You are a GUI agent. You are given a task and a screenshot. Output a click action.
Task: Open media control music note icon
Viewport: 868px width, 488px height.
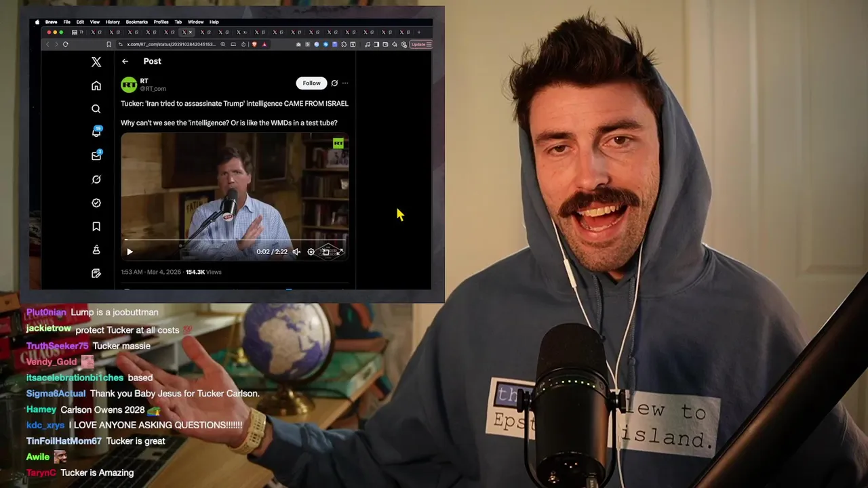pyautogui.click(x=368, y=44)
